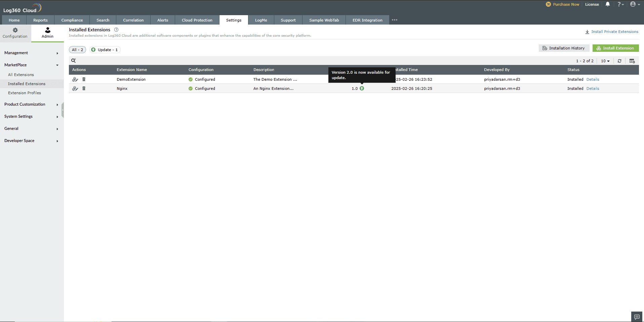Open the user account avatar menu
The width and height of the screenshot is (644, 322).
coord(635,4)
